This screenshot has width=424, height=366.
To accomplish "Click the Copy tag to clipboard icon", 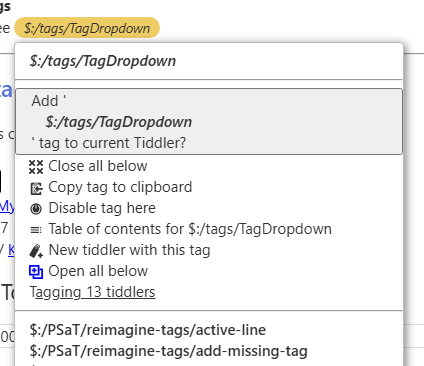I will [36, 188].
